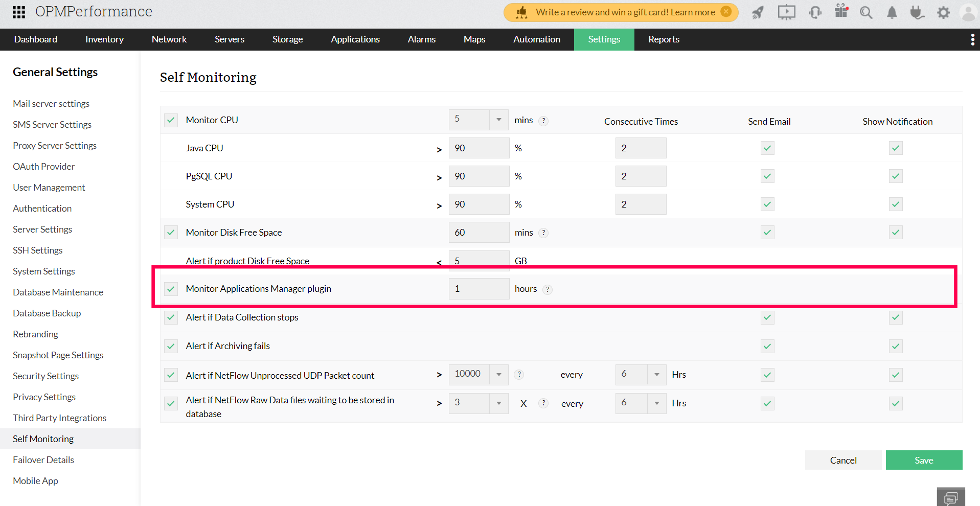Open the gift rewards icon with red badge
The width and height of the screenshot is (980, 506).
(x=841, y=12)
